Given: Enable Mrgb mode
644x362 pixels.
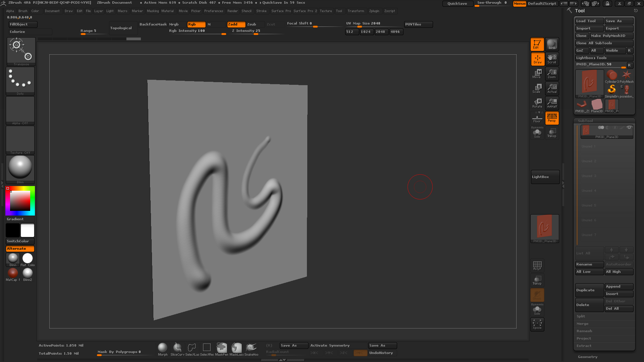Looking at the screenshot, I should tap(177, 24).
